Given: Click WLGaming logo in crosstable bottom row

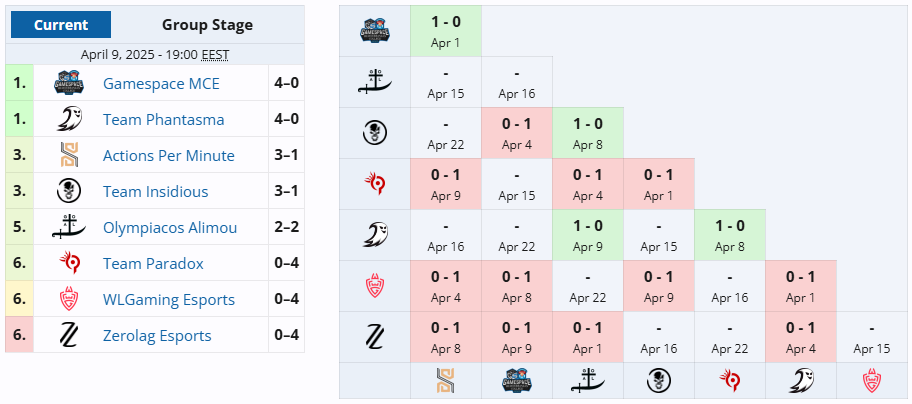Looking at the screenshot, I should 871,381.
